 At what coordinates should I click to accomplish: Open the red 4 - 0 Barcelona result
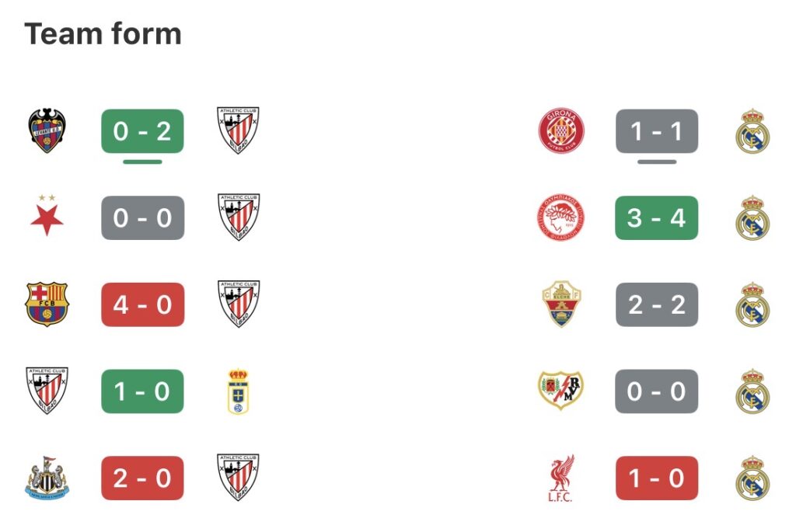click(x=142, y=304)
